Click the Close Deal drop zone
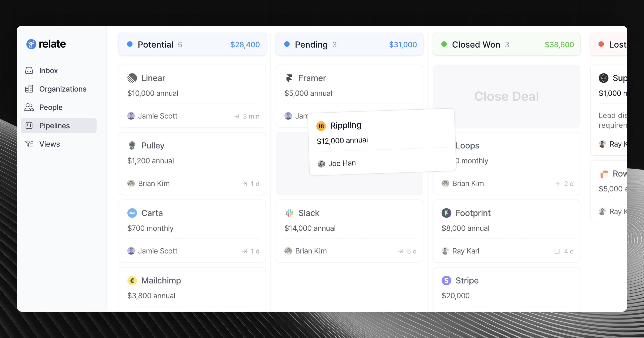The width and height of the screenshot is (644, 338). coord(506,96)
